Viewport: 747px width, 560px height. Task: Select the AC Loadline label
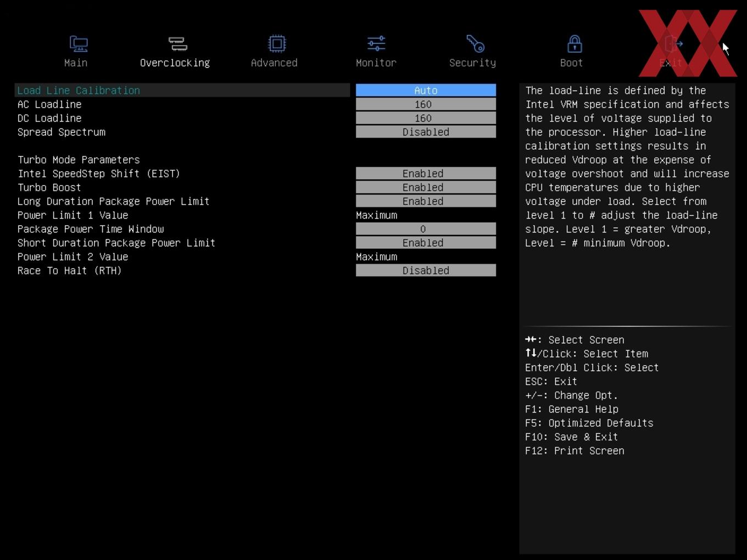pos(49,104)
